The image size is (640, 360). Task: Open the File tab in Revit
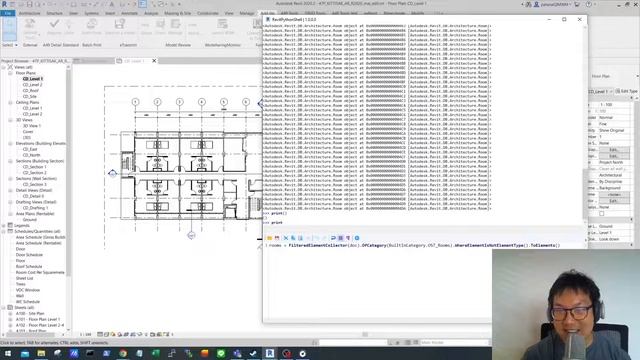click(x=8, y=13)
